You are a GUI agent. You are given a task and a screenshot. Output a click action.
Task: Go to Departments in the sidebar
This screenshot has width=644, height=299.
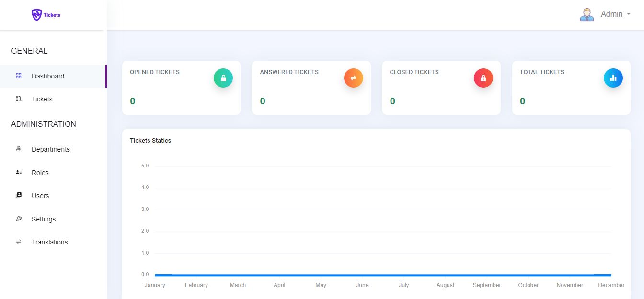51,149
